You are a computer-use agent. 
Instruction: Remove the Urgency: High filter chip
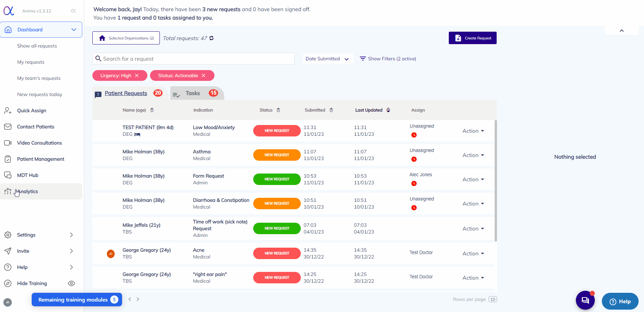point(137,75)
